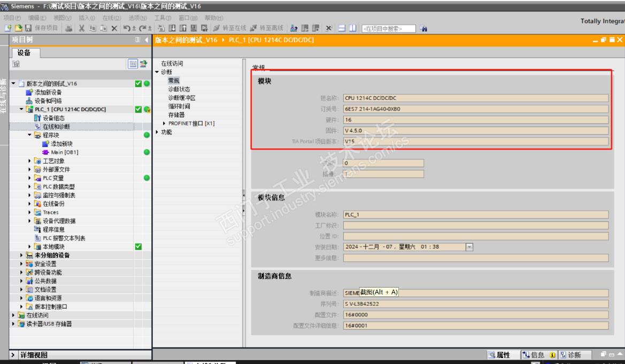Click the stop CPU icon
Image resolution: width=625 pixels, height=364 pixels.
point(315,28)
